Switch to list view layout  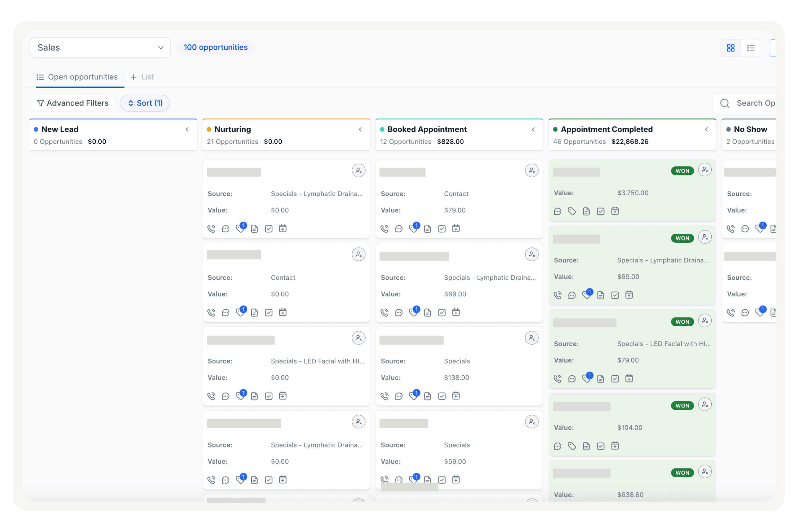click(751, 48)
